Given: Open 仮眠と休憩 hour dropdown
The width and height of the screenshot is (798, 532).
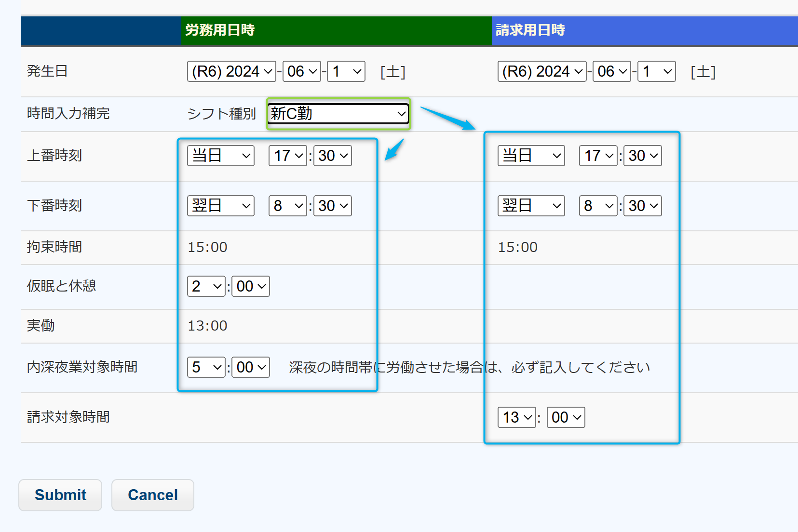Looking at the screenshot, I should pyautogui.click(x=206, y=286).
